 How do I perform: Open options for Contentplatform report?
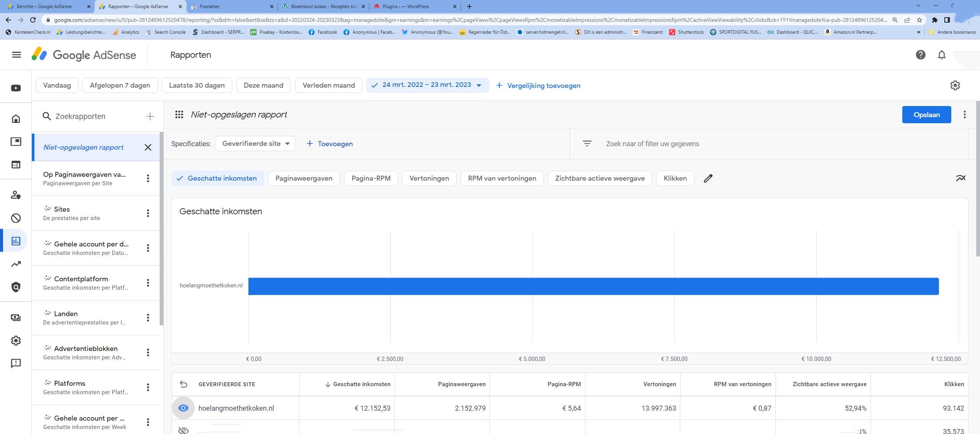(x=148, y=283)
